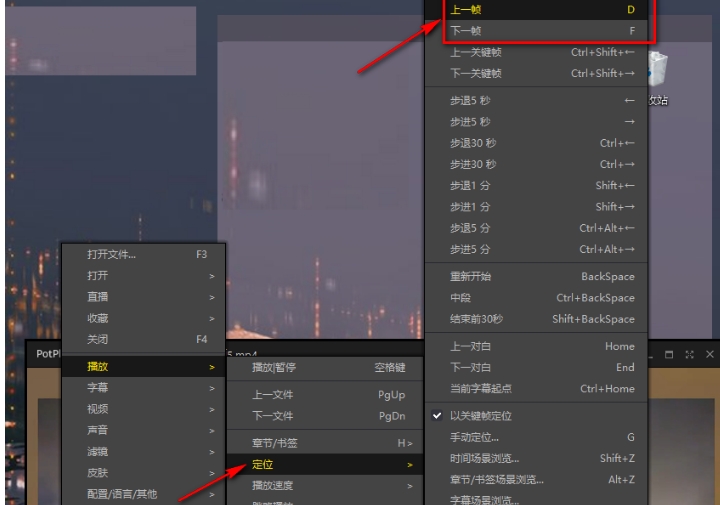Select 上一帧 previous frame menu item

[536, 10]
